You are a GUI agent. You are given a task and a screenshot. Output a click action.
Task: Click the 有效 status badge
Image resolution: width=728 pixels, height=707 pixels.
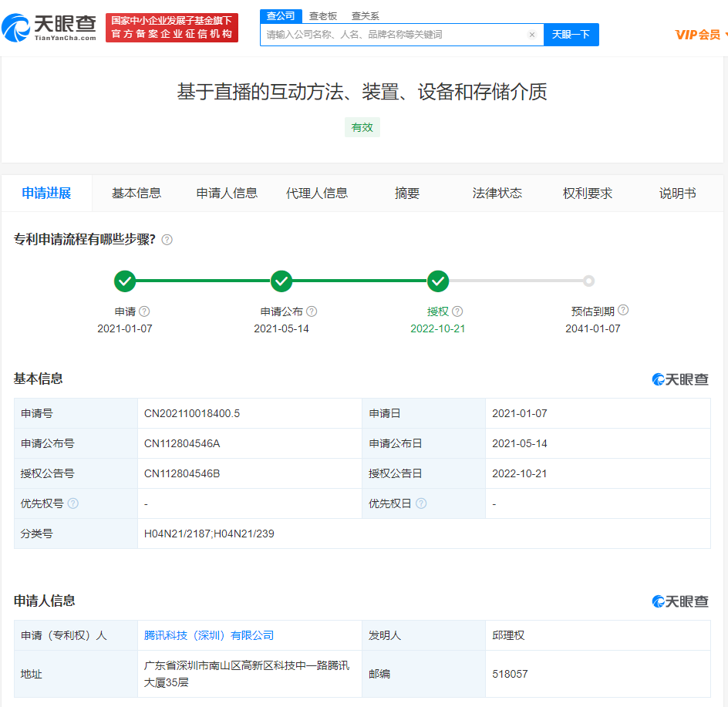362,127
